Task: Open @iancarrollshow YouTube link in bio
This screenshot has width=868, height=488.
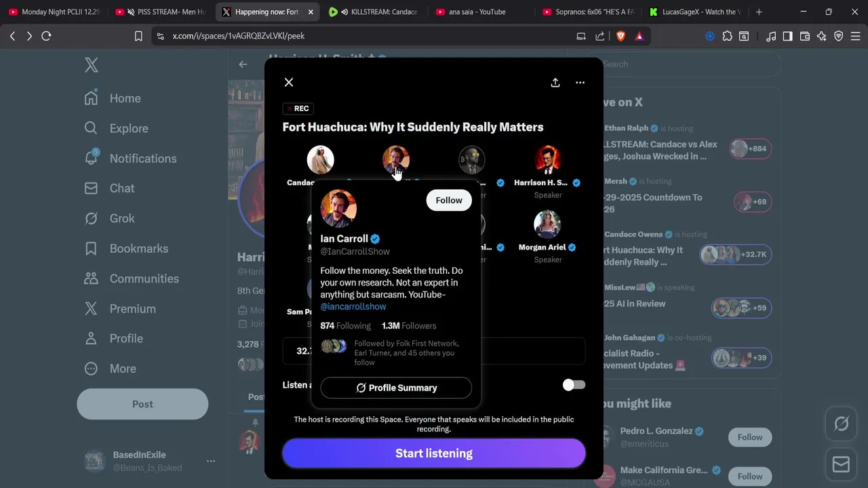Action: tap(353, 306)
